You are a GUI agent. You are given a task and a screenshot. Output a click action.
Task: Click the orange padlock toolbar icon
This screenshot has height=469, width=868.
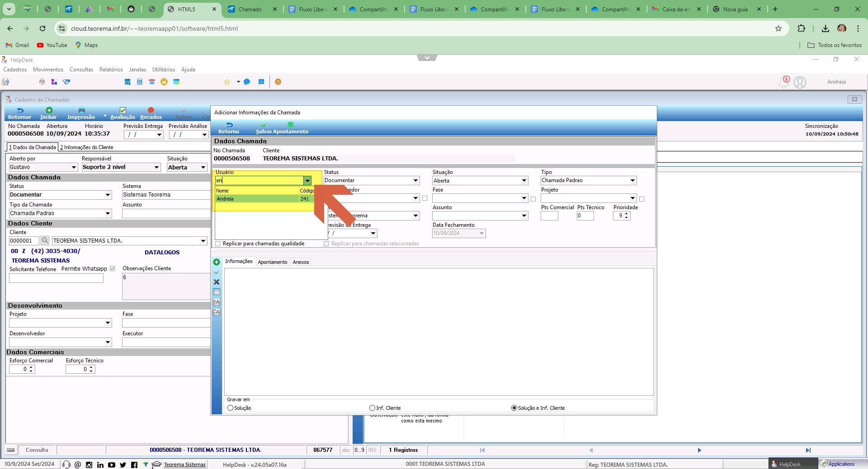(164, 82)
